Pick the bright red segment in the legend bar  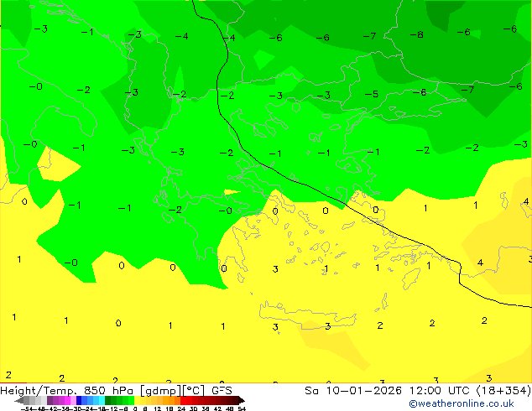[183, 400]
